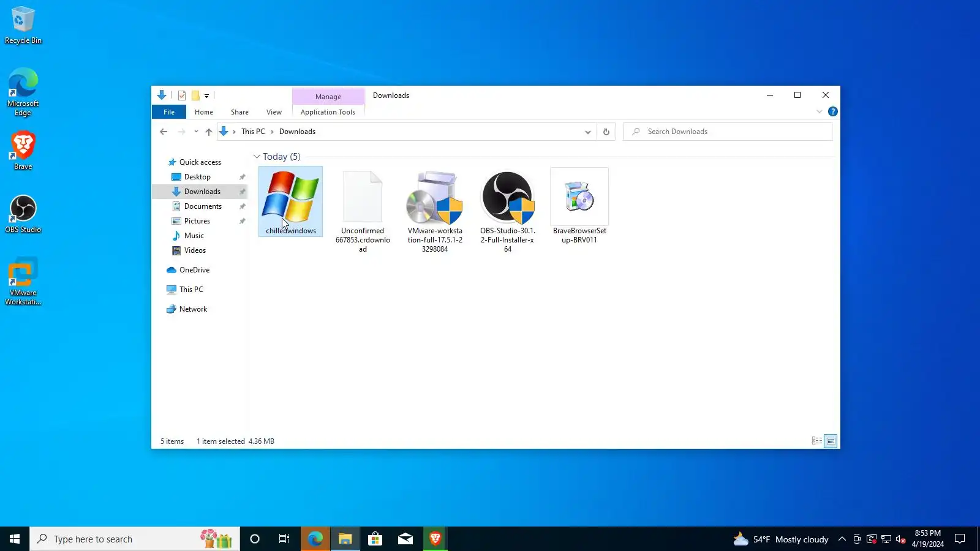Click the Manage contextual tab
Screen dimensions: 980x551
(x=328, y=97)
